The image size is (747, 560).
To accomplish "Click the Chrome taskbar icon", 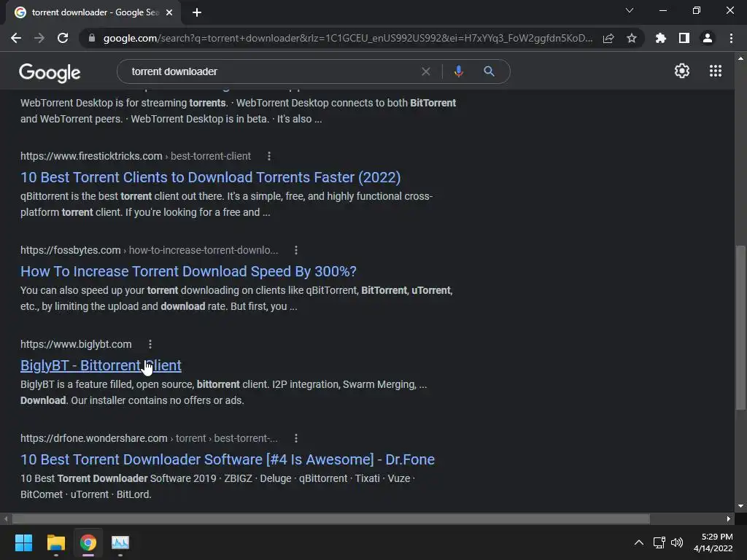I will (88, 542).
